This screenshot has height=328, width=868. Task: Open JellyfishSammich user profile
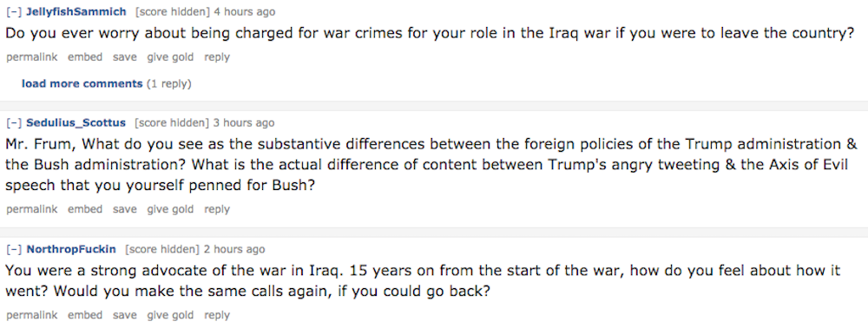click(76, 11)
